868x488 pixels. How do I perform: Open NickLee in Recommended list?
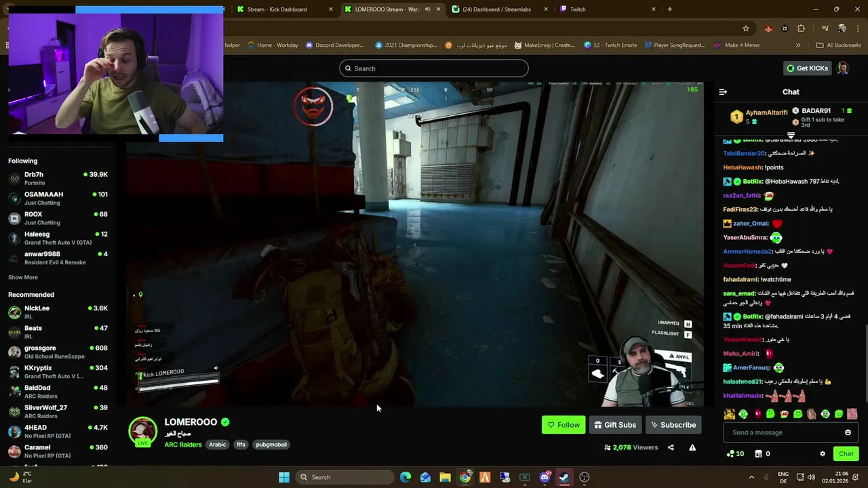[x=58, y=312]
